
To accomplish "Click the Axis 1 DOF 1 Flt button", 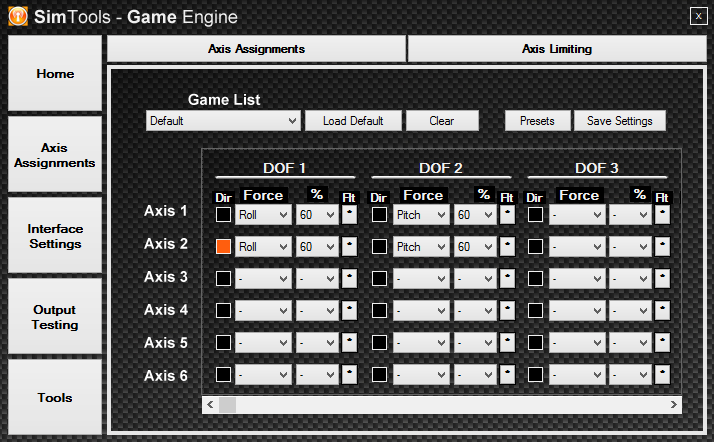I will coord(349,214).
